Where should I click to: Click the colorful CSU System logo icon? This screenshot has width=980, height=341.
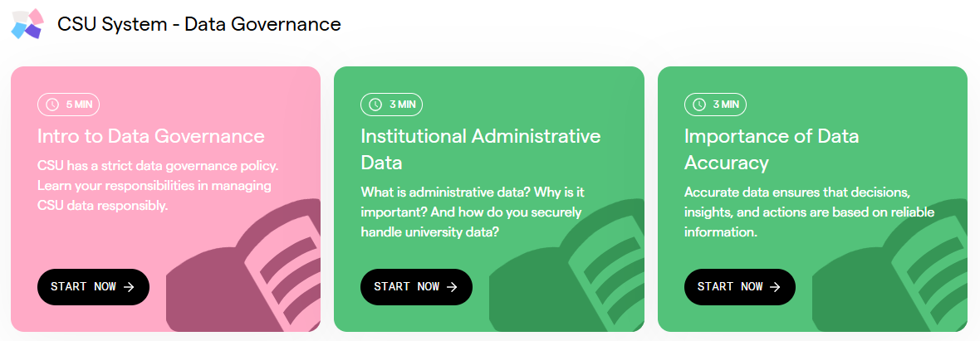pyautogui.click(x=26, y=24)
